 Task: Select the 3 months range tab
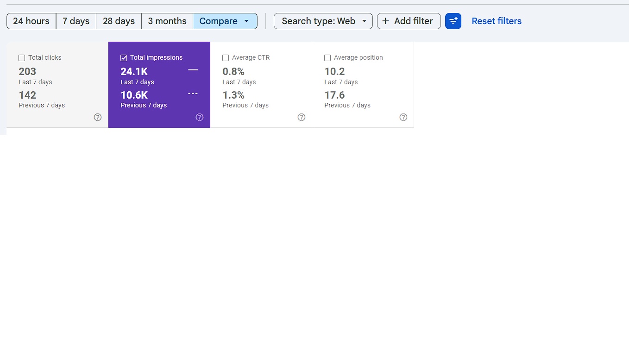click(x=167, y=21)
